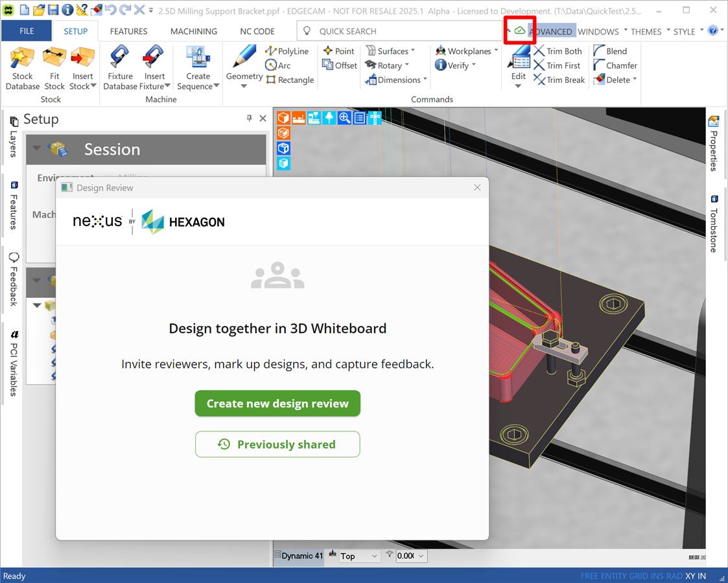Image resolution: width=728 pixels, height=583 pixels.
Task: Switch to the FEATURES tab
Action: pyautogui.click(x=128, y=31)
